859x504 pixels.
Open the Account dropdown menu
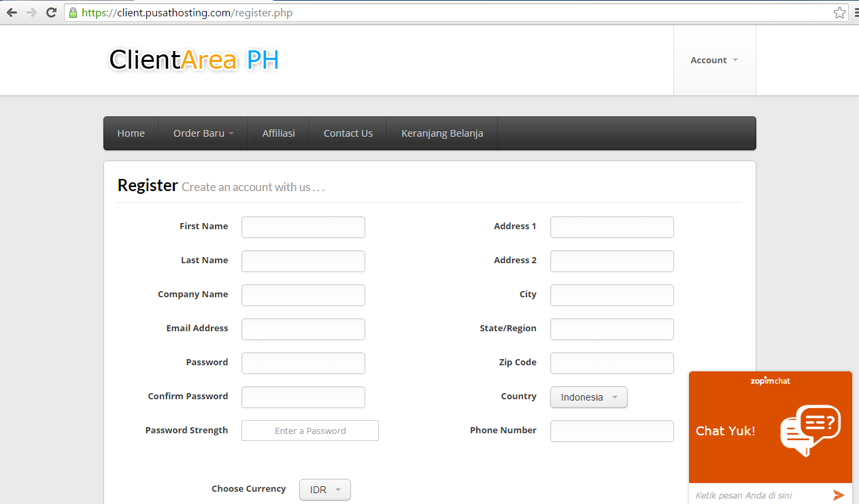[x=713, y=60]
